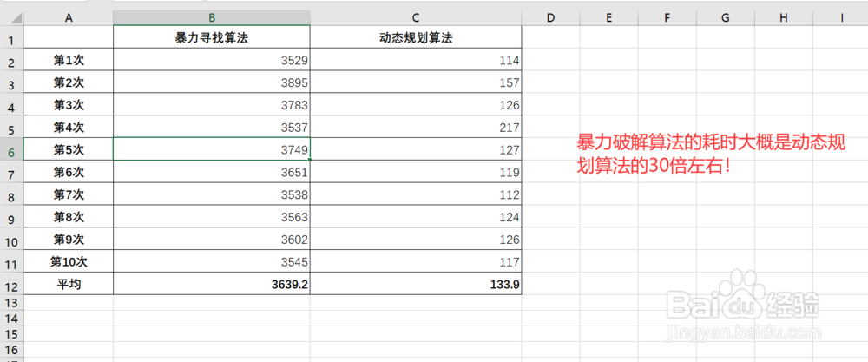The height and width of the screenshot is (362, 868).
Task: Select the 第9次 cell
Action: [69, 239]
